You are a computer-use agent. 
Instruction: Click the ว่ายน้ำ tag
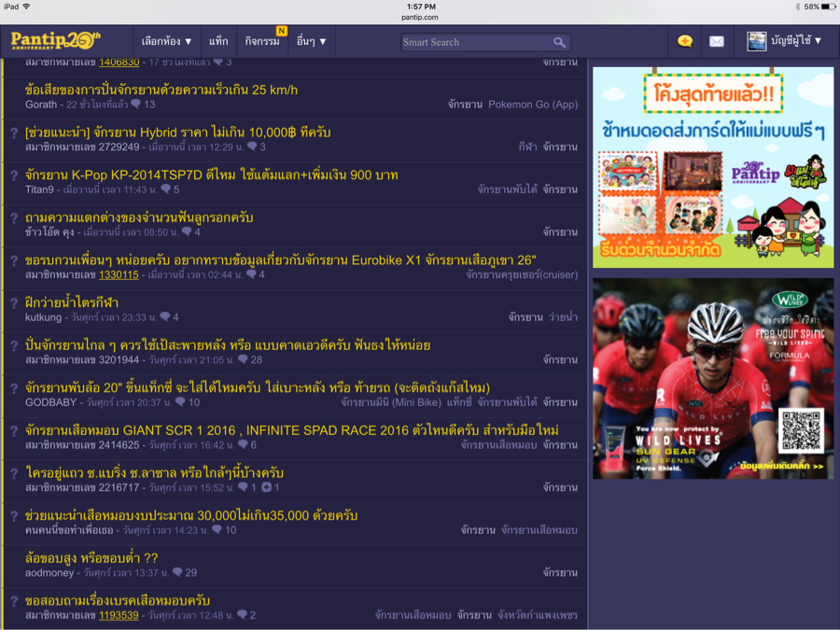(563, 317)
